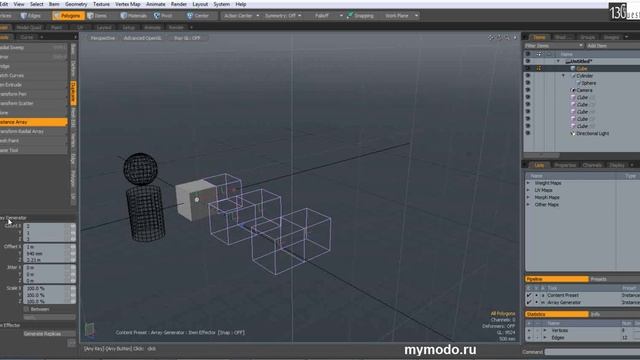Viewport: 640px width, 360px height.
Task: Toggle the Between checkbox
Action: 27,309
